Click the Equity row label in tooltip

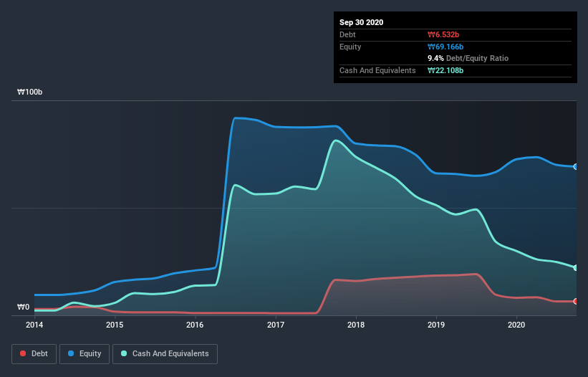350,47
